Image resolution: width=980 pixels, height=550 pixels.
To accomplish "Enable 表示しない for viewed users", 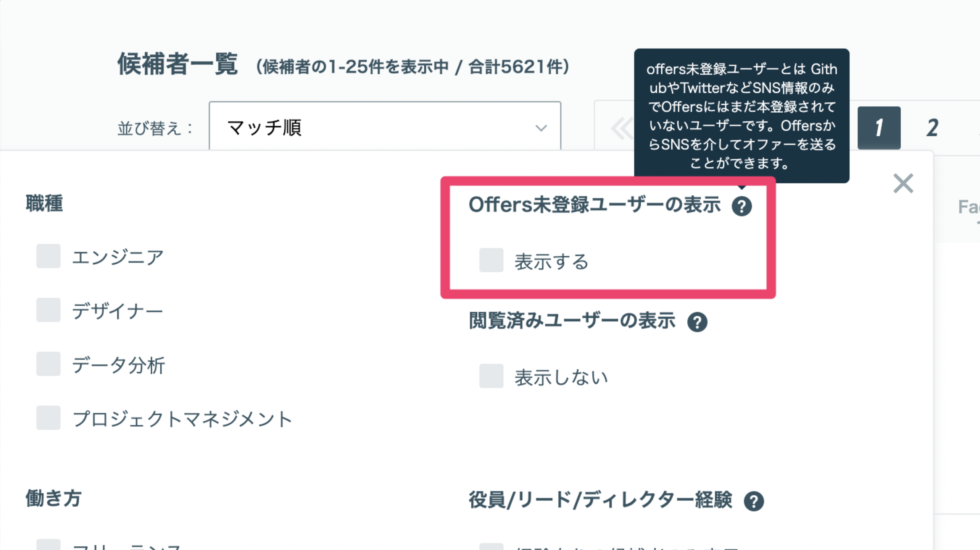I will click(x=491, y=376).
